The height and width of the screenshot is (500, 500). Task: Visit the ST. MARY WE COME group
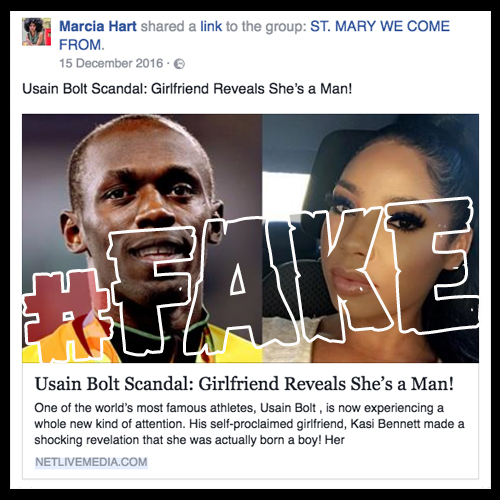(x=380, y=26)
